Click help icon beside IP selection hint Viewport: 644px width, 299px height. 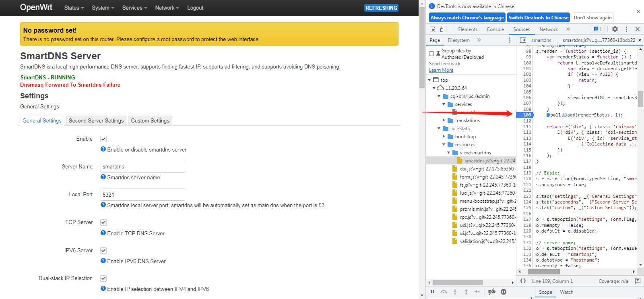tap(103, 289)
